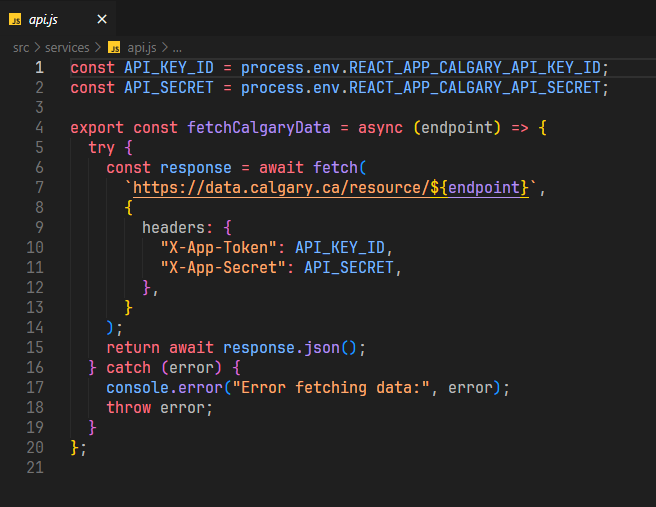Click the closing brace on line 19
Screen dimensions: 656x507
pyautogui.click(x=92, y=428)
